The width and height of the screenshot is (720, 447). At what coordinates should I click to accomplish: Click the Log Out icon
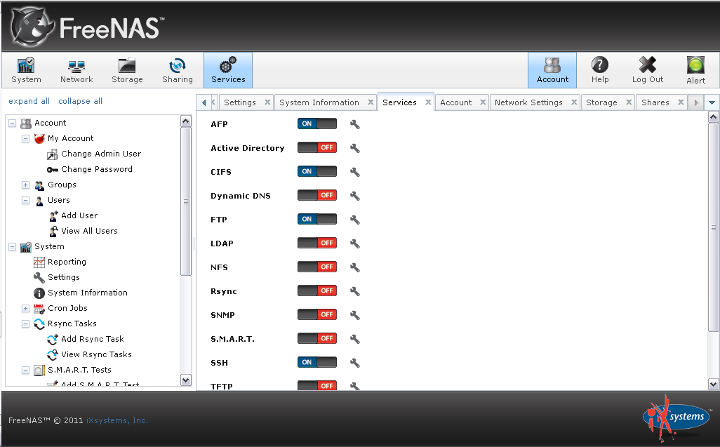[x=647, y=70]
